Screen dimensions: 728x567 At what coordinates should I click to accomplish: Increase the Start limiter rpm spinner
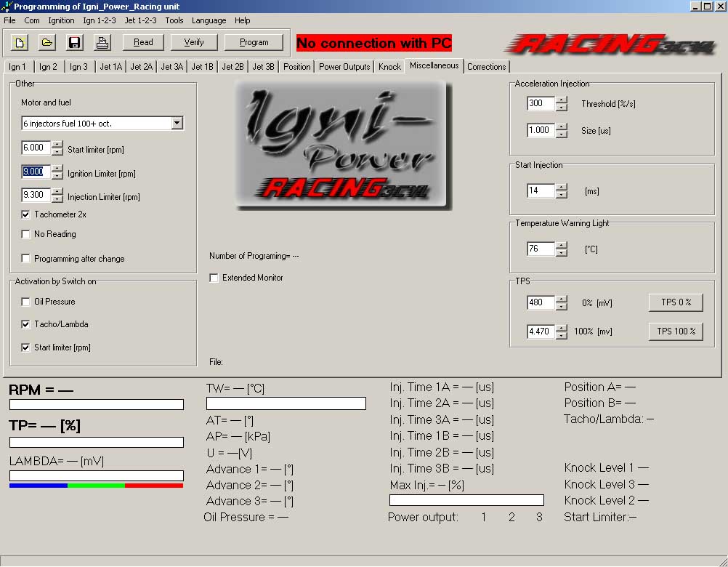[57, 145]
